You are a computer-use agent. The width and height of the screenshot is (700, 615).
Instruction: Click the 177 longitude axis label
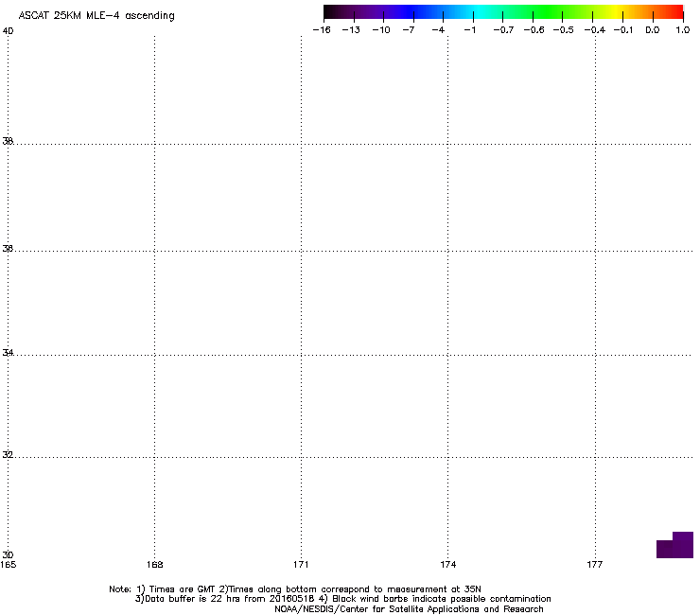[x=595, y=565]
